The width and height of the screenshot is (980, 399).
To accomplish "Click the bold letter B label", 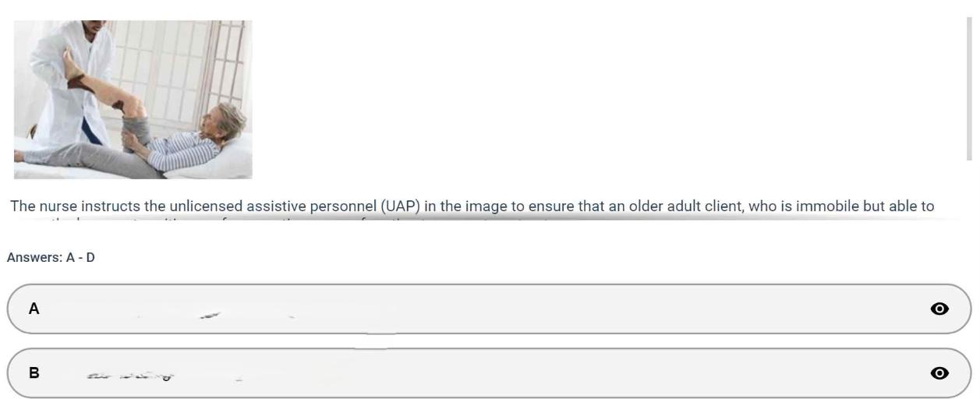I will (34, 373).
